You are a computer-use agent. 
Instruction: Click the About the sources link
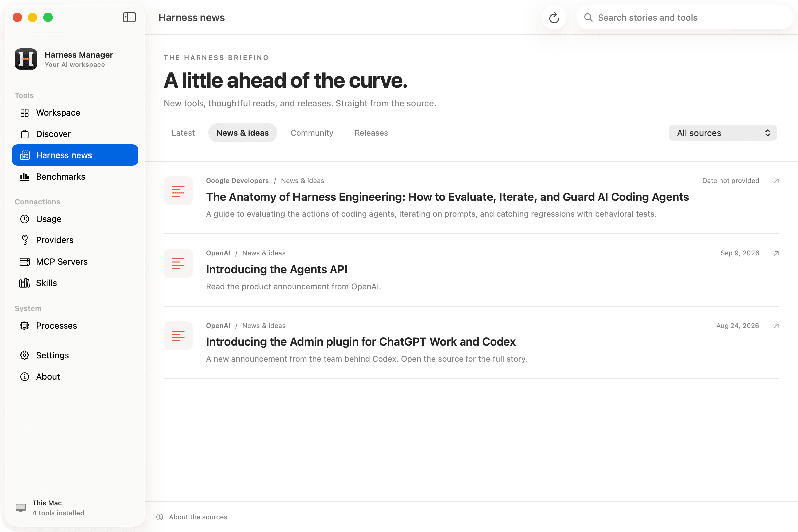click(198, 517)
